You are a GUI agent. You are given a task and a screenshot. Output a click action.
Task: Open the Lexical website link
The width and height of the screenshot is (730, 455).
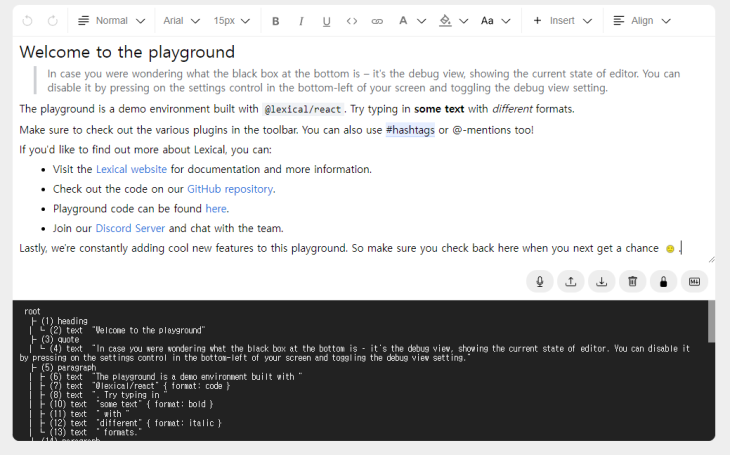click(131, 170)
